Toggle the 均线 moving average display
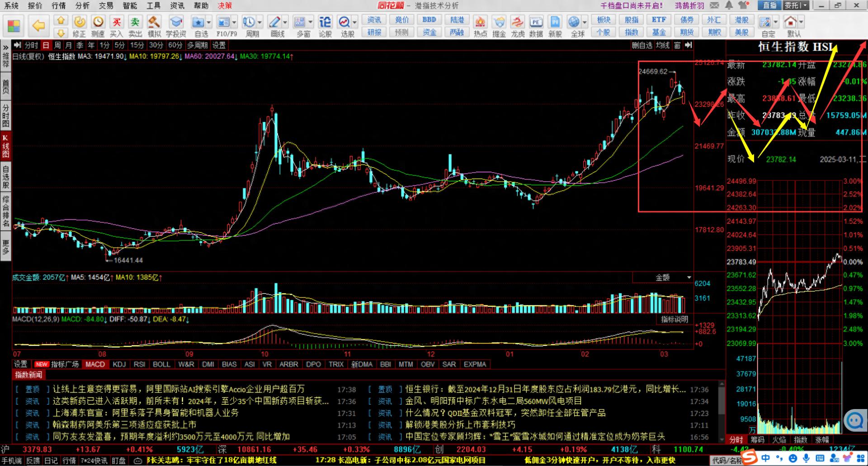This screenshot has width=868, height=466. (663, 45)
